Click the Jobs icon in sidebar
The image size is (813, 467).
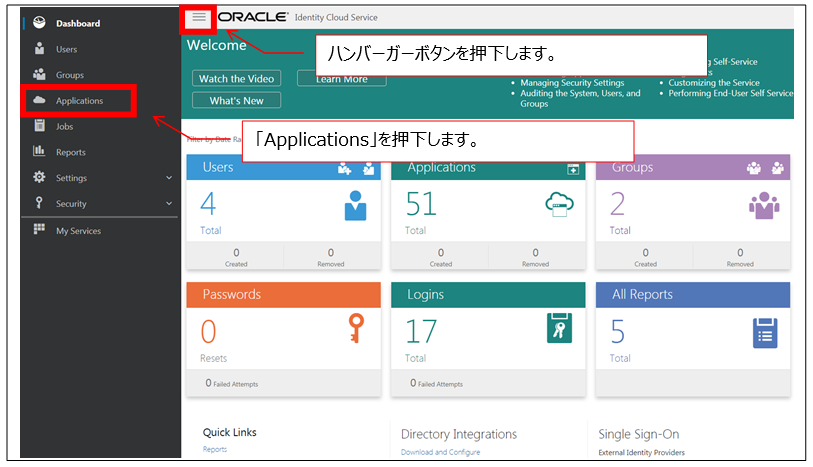point(39,125)
